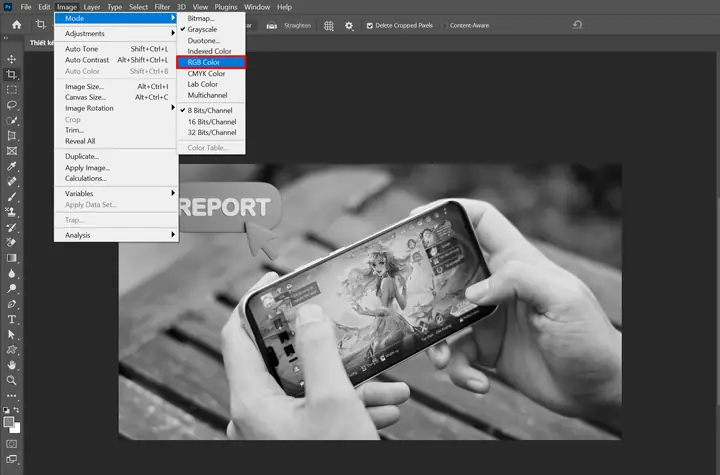This screenshot has width=720, height=475.
Task: Choose 16 Bits/Channel option
Action: [x=211, y=122]
